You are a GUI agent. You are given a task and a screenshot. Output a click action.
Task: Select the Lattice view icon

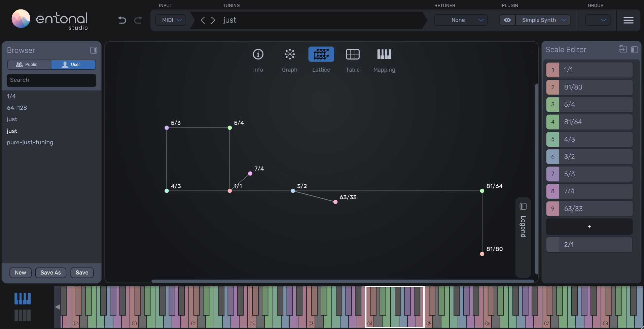(321, 54)
